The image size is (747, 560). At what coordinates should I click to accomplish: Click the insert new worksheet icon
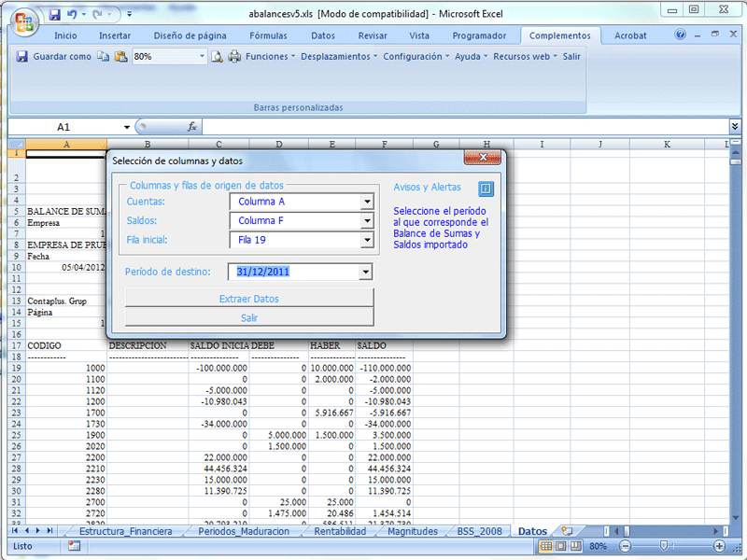(567, 530)
